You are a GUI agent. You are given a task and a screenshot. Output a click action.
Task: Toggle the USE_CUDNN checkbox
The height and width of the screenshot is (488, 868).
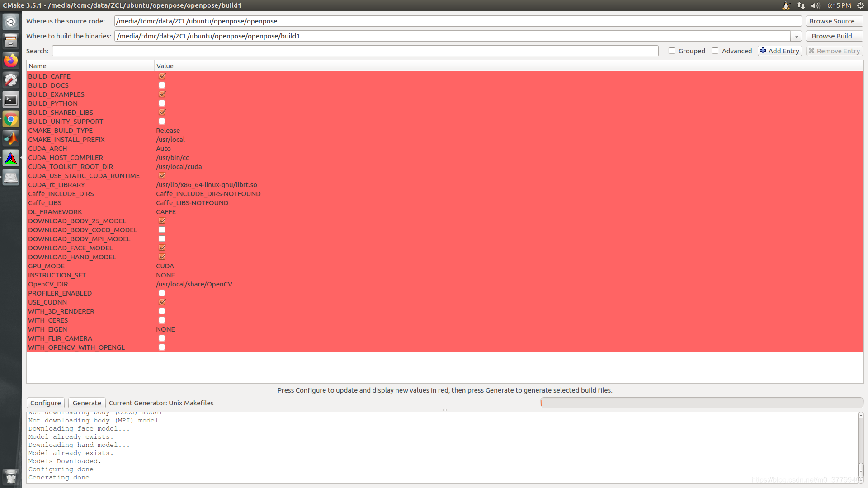[x=162, y=302]
